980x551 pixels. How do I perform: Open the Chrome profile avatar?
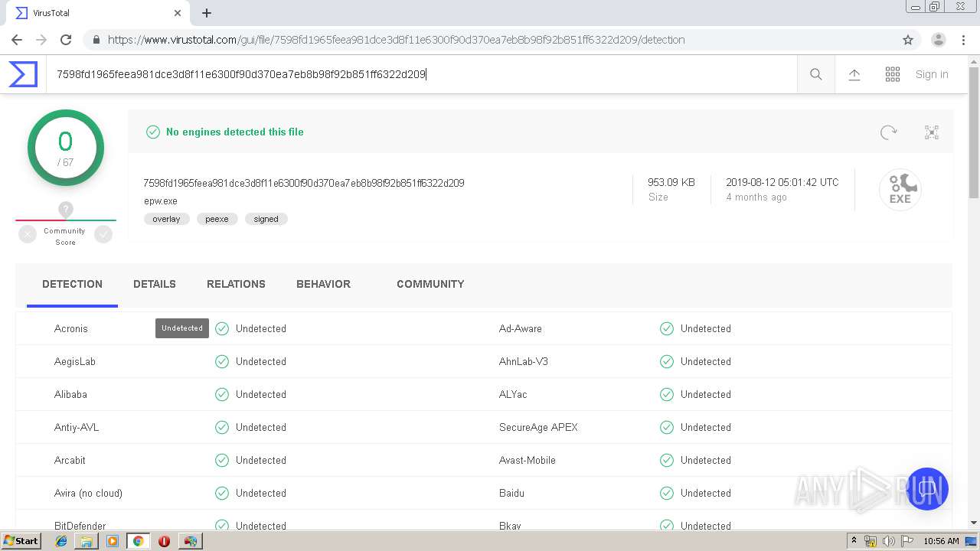tap(939, 40)
